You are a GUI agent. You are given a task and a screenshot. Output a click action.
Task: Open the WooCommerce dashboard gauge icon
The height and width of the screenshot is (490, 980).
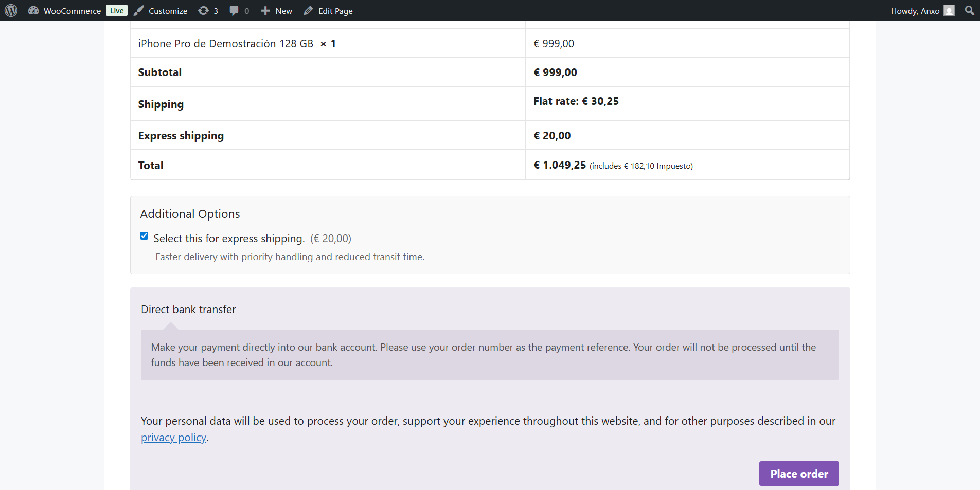click(33, 10)
